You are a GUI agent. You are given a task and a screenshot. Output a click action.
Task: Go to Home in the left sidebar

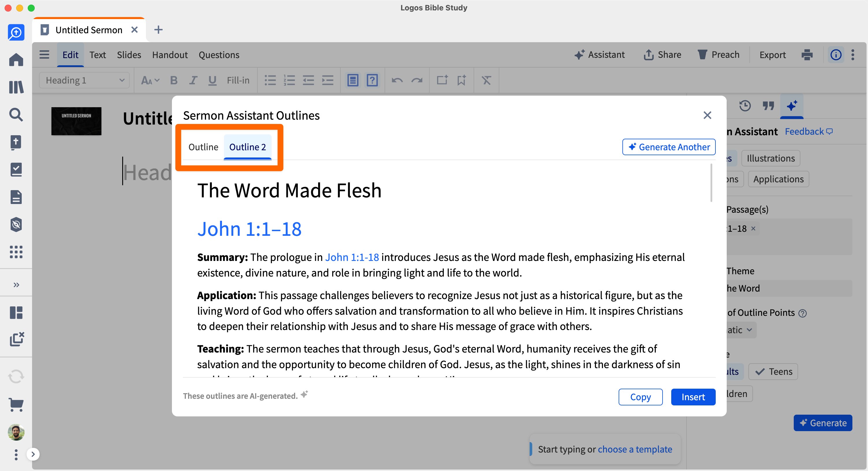16,60
